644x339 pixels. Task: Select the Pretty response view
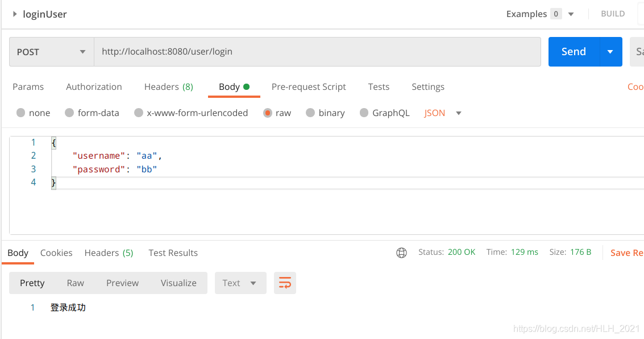[x=32, y=283]
